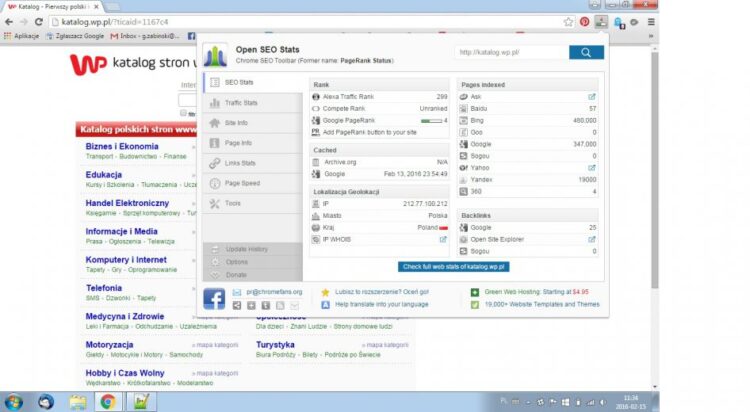
Task: Click the Windows Start button
Action: pos(13,402)
